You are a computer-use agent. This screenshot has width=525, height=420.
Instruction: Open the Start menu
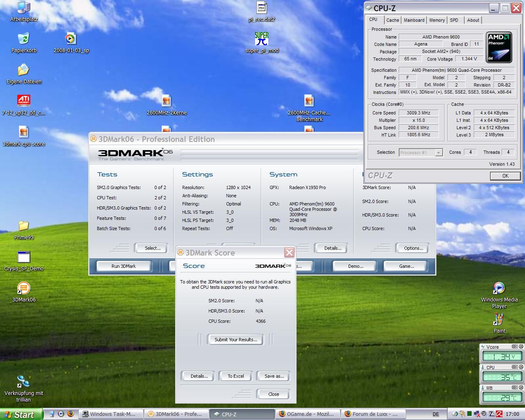[21, 414]
